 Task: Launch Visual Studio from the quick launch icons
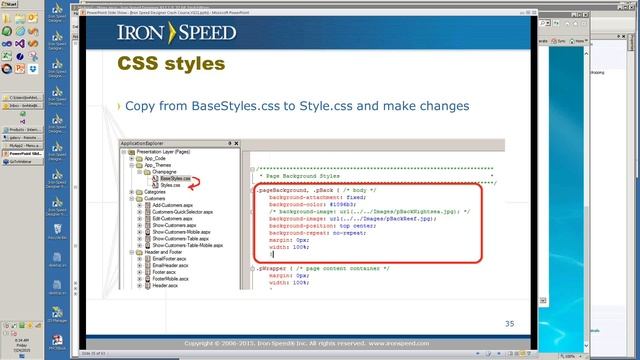20,43
